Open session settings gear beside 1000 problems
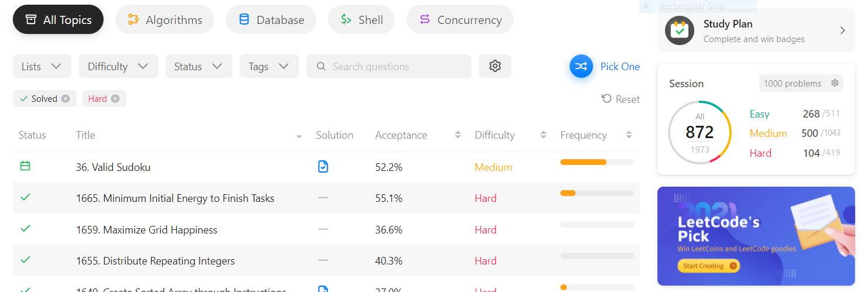Screen dimensions: 868x292 [835, 83]
